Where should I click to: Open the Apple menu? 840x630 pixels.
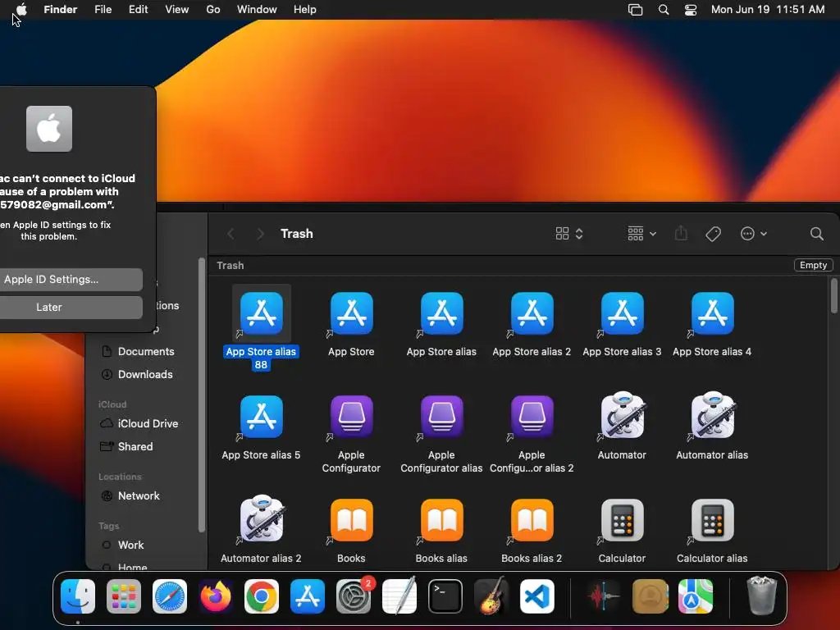coord(21,10)
